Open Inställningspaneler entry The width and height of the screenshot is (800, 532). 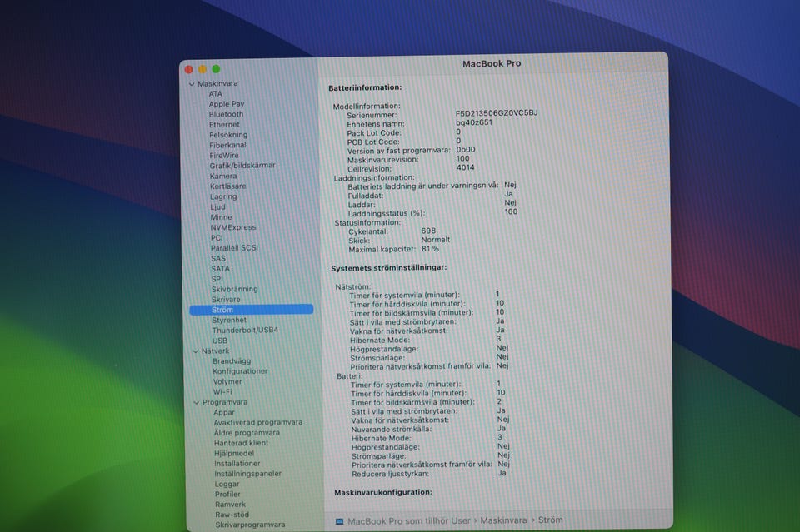[x=248, y=474]
